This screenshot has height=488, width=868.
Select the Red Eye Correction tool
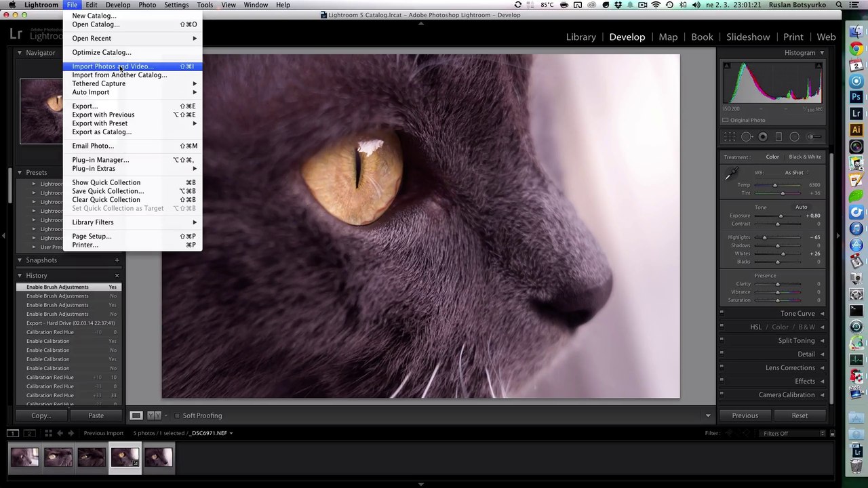(x=763, y=137)
